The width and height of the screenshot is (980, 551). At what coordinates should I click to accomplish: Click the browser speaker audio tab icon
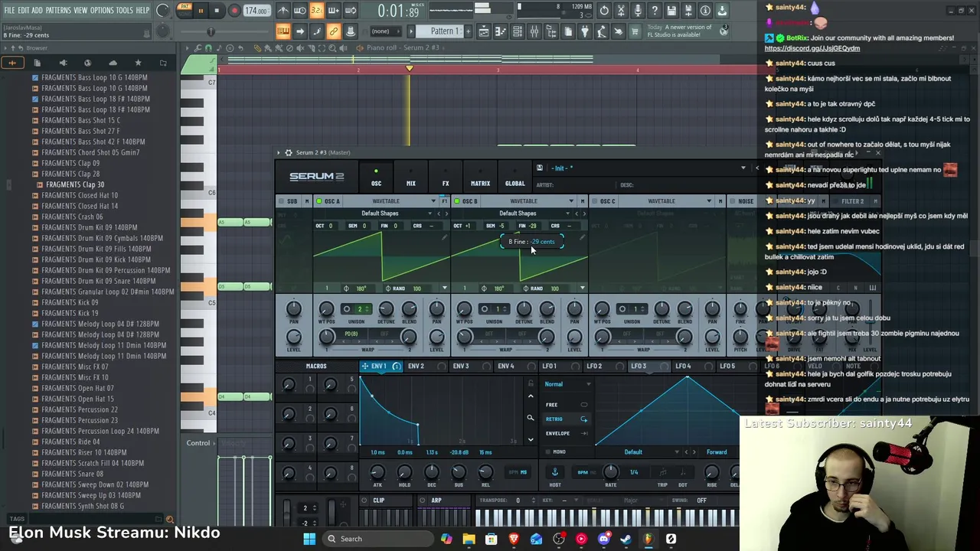(x=63, y=63)
